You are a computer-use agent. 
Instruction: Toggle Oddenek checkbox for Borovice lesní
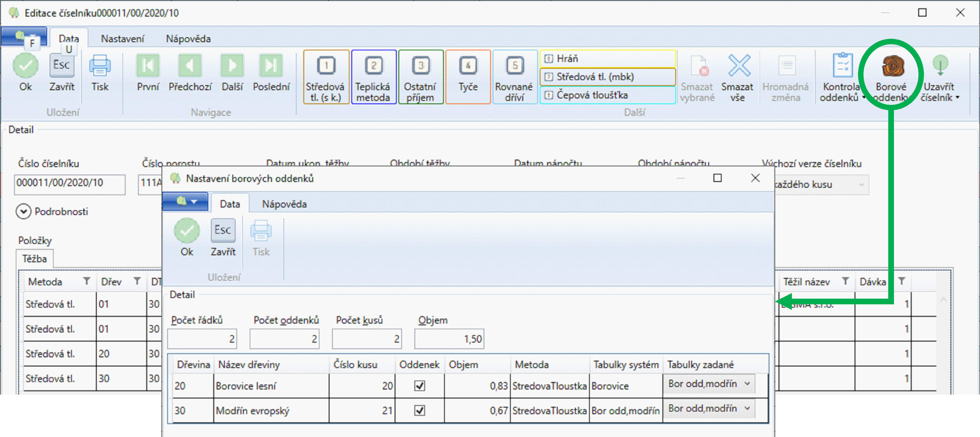tap(420, 386)
